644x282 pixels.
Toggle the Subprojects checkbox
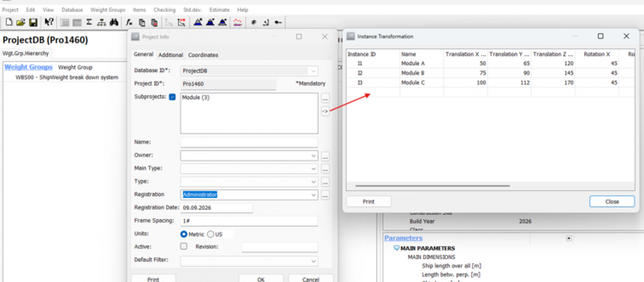(x=172, y=97)
